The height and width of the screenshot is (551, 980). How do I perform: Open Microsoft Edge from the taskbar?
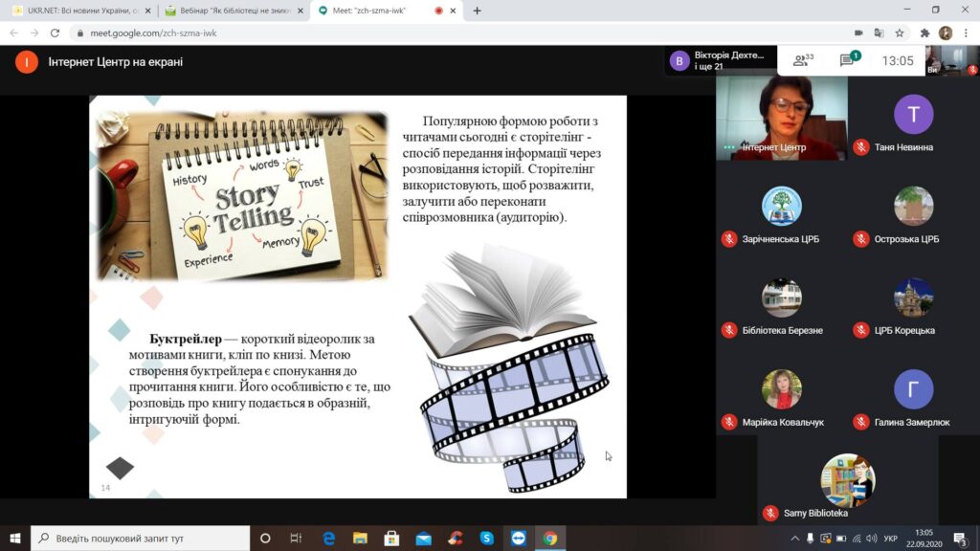328,538
